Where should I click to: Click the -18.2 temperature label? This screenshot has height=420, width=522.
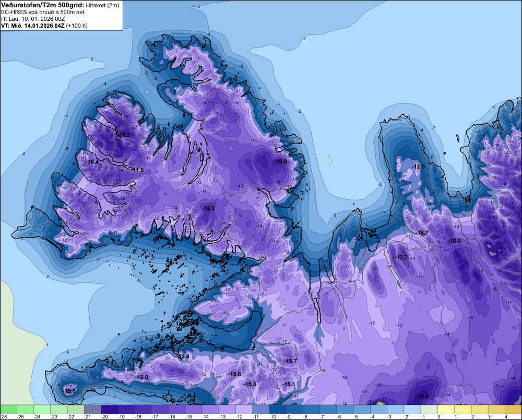(209, 208)
